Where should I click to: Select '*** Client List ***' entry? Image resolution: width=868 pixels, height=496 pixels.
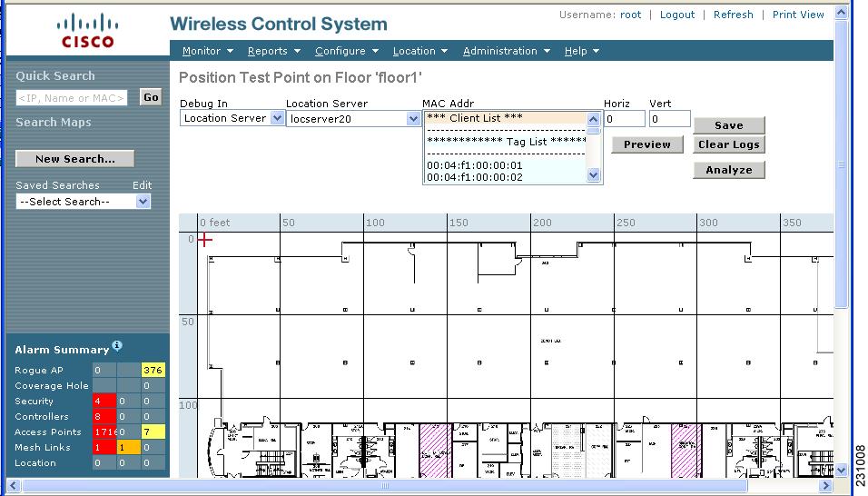tap(506, 118)
